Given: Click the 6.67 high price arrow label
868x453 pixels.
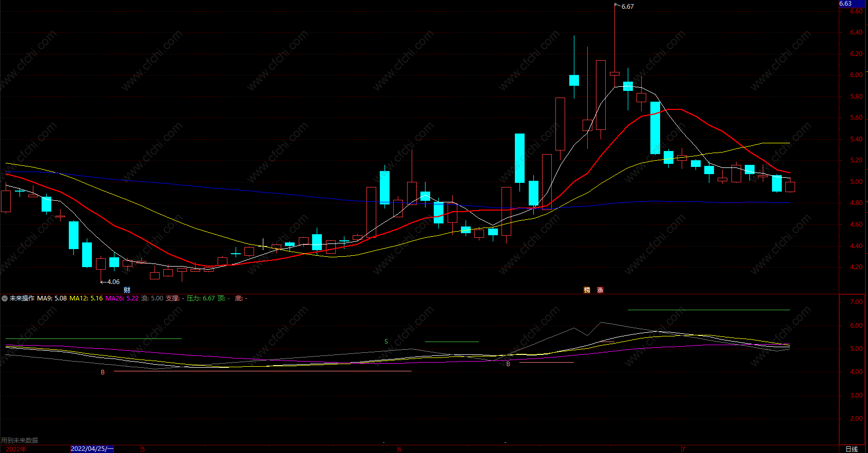Looking at the screenshot, I should pos(625,7).
